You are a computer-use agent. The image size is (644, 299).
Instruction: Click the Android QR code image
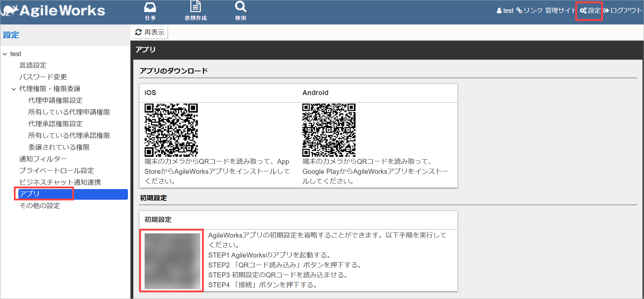[x=329, y=130]
